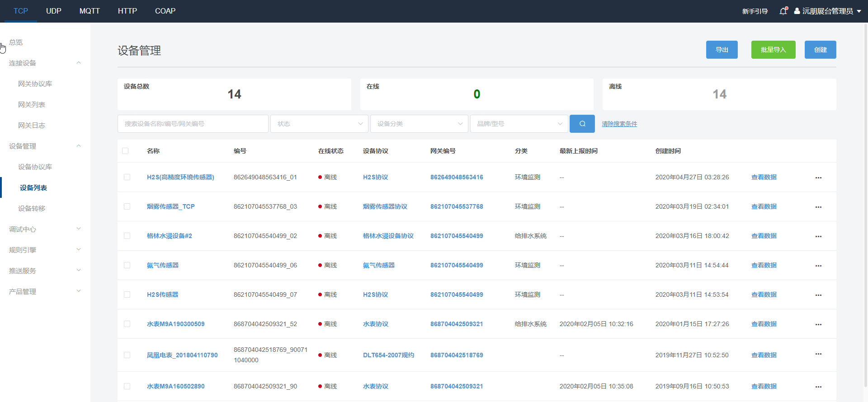
Task: Open the 状态 filter dropdown
Action: tap(319, 124)
